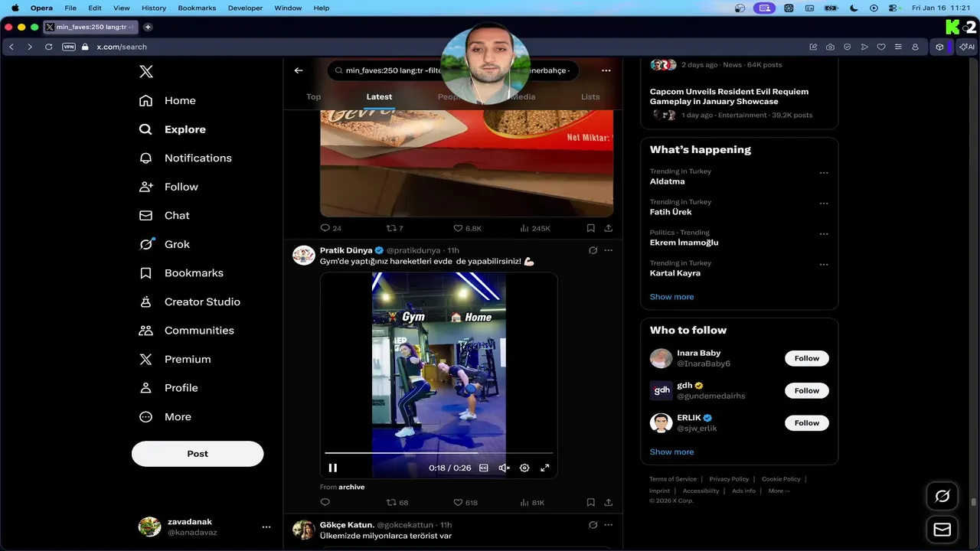Switch to the Latest tab
This screenshot has height=551, width=980.
(379, 96)
